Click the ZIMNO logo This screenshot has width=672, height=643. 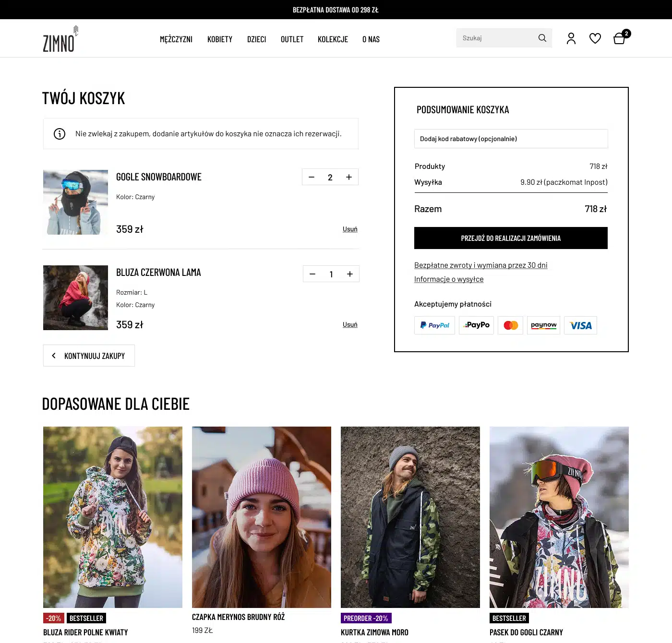click(60, 39)
